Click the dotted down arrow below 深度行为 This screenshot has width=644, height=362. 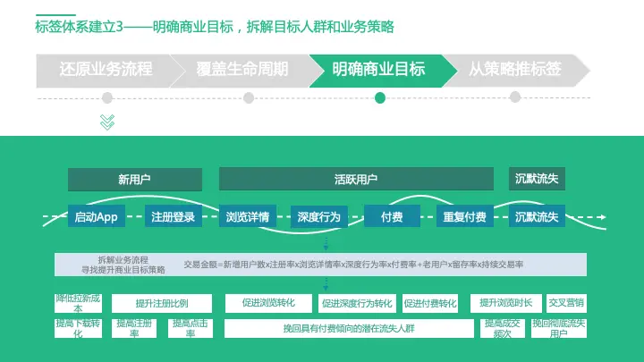tap(326, 244)
